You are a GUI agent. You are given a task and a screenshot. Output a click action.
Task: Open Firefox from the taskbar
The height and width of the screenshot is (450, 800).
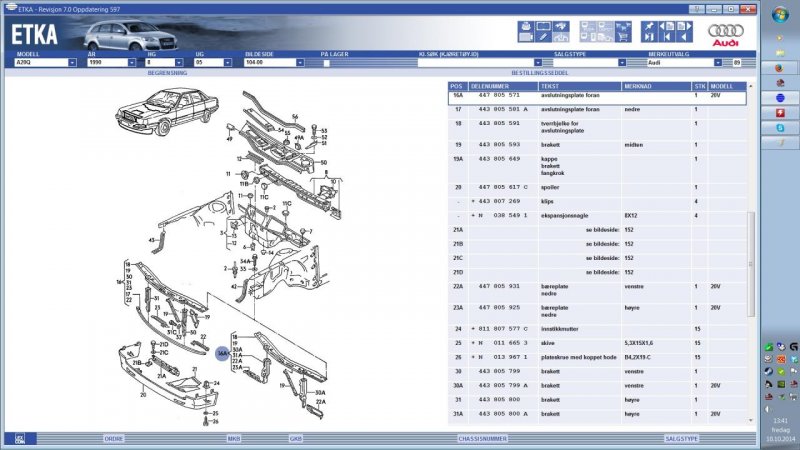pyautogui.click(x=779, y=67)
